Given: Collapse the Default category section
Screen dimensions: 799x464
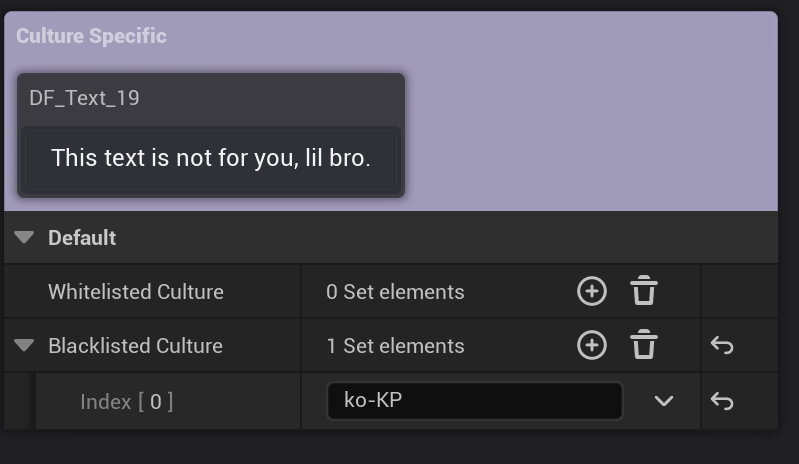Looking at the screenshot, I should tap(26, 238).
